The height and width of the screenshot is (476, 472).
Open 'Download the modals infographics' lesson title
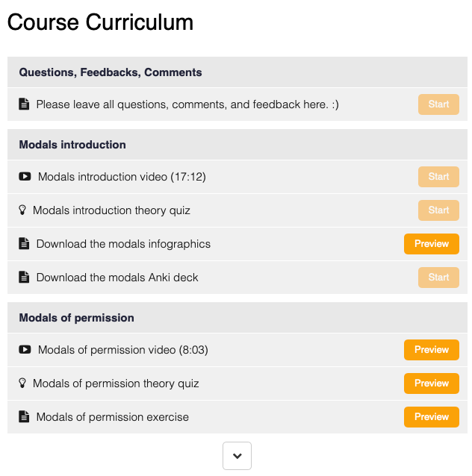point(123,244)
